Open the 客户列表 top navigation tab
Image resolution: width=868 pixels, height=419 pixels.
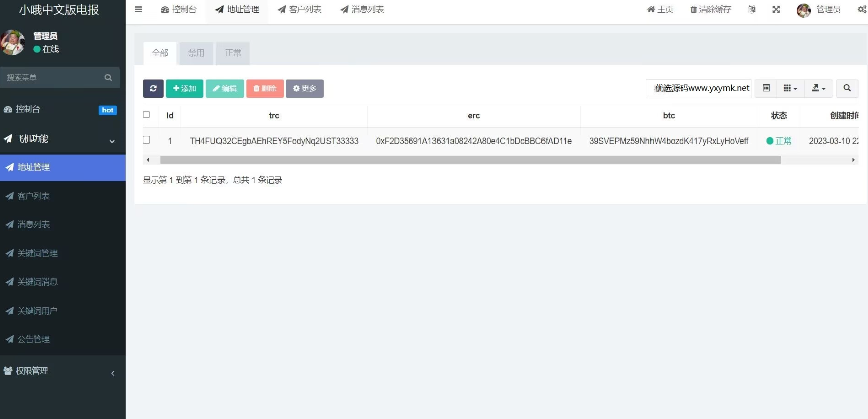(299, 10)
